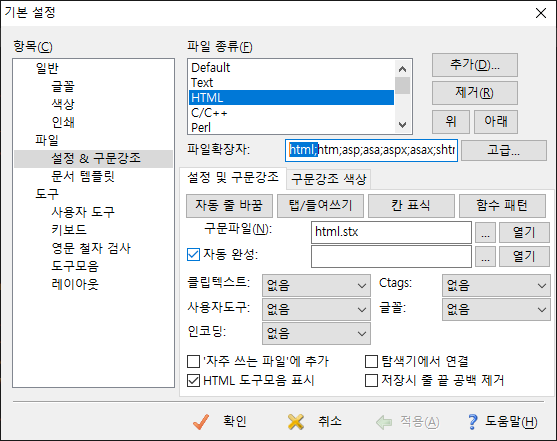Image resolution: width=557 pixels, height=441 pixels.
Task: Select 설정 & 구문강조 tree item
Action: pyautogui.click(x=96, y=158)
